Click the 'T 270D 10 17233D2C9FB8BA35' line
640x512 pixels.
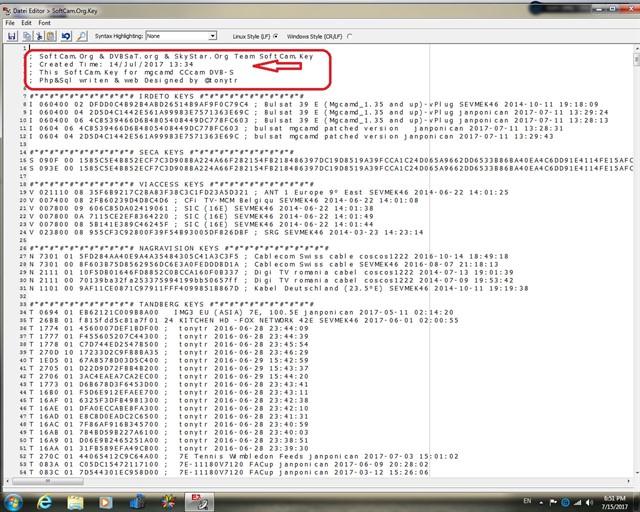click(x=169, y=352)
